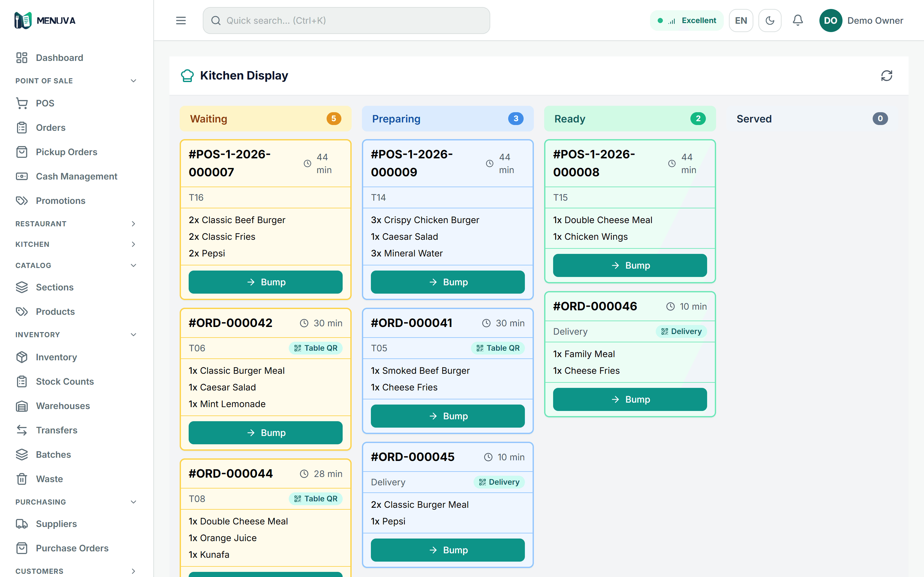Bump ready order ORD-000046
The image size is (924, 577).
(x=629, y=399)
